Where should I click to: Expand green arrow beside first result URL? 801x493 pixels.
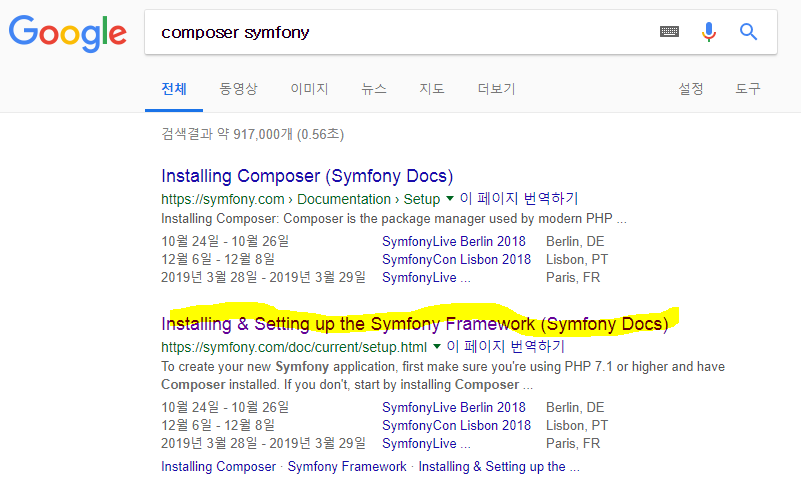point(450,199)
